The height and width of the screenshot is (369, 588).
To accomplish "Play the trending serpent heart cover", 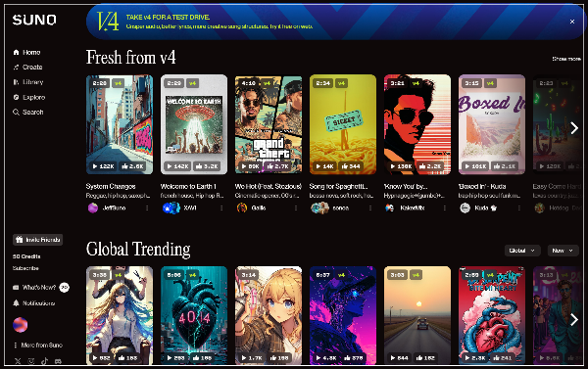I will coord(492,315).
